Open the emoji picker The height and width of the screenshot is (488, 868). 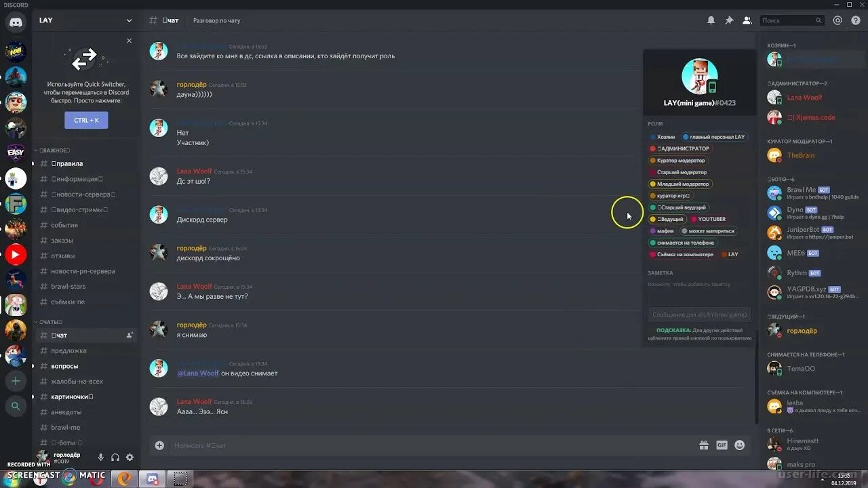739,445
